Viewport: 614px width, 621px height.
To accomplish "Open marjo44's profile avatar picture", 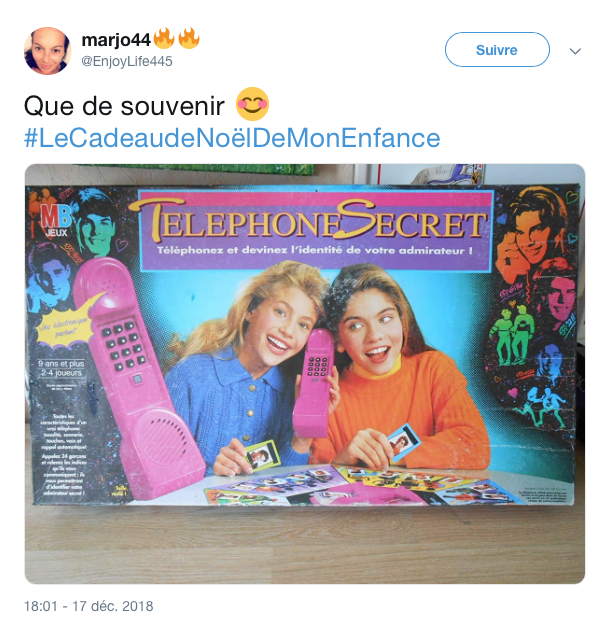I will pyautogui.click(x=47, y=51).
